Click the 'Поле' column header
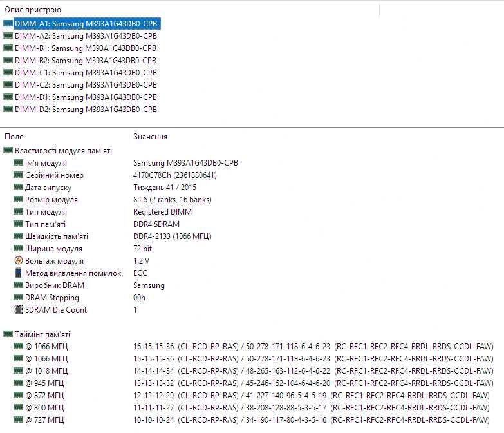Image resolution: width=504 pixels, height=433 pixels. (14, 137)
